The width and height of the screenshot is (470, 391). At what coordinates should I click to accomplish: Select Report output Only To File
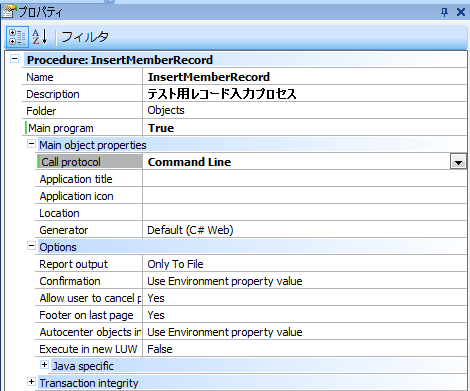tap(305, 264)
